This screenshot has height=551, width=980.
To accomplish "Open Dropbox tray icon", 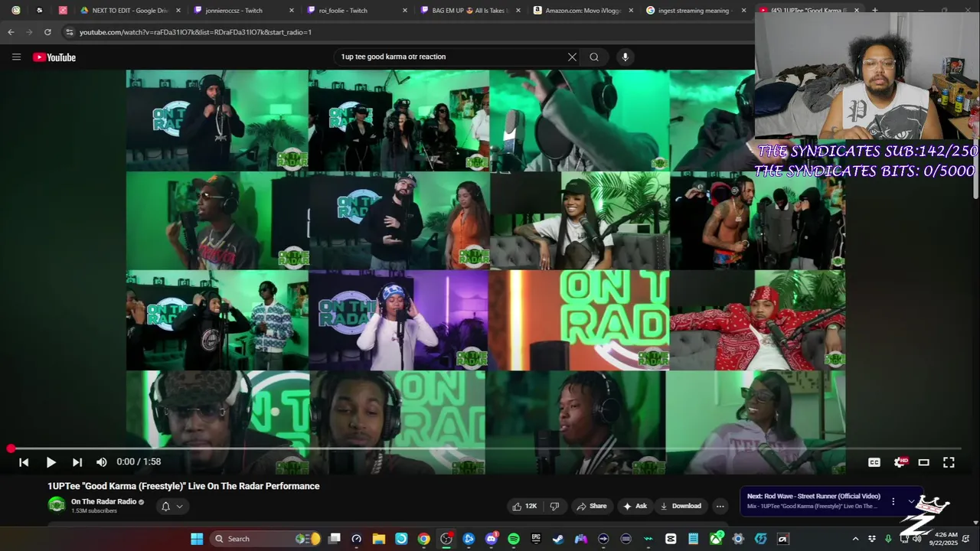I will click(872, 539).
